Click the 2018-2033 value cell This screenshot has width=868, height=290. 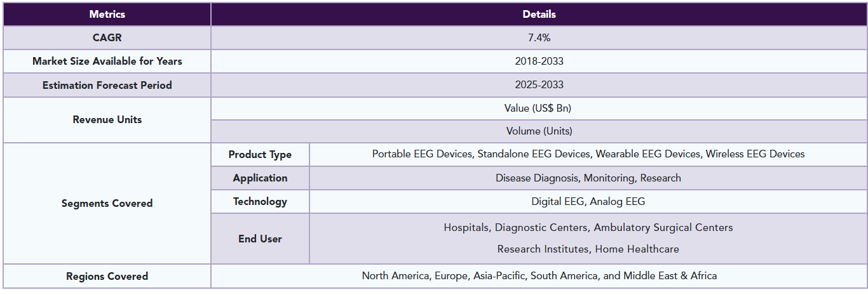[x=539, y=61]
